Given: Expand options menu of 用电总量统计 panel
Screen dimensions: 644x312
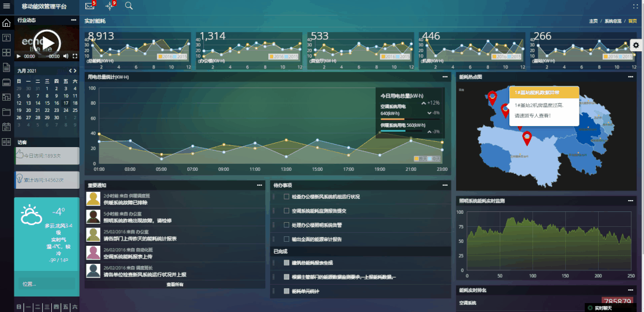Looking at the screenshot, I should 445,77.
